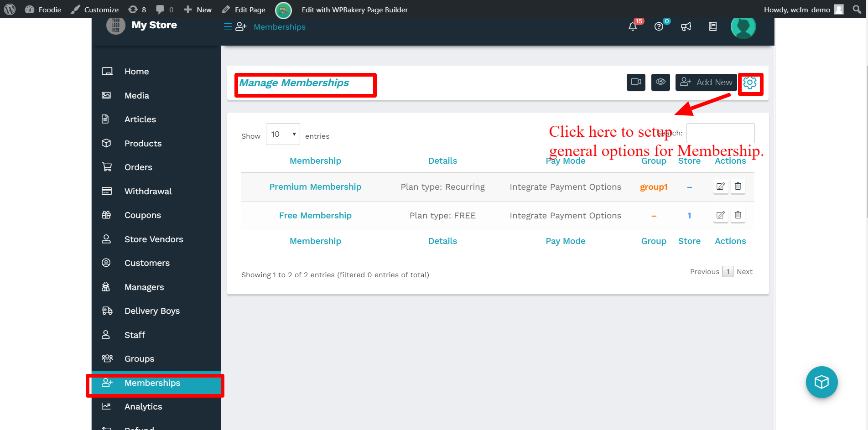Click the Add New membership button
The width and height of the screenshot is (868, 430).
[x=706, y=82]
